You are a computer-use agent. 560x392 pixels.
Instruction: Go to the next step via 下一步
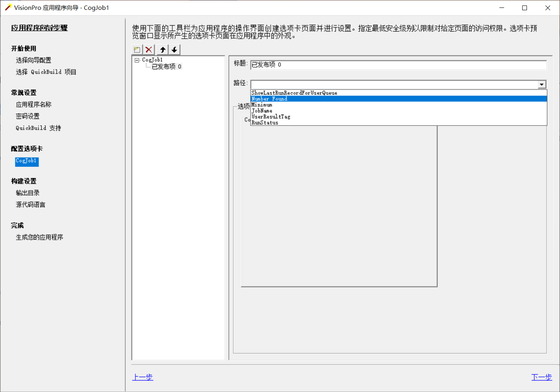point(542,377)
